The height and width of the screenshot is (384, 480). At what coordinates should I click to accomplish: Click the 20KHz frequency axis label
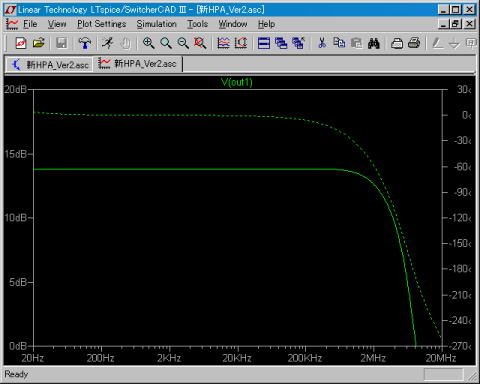(237, 358)
